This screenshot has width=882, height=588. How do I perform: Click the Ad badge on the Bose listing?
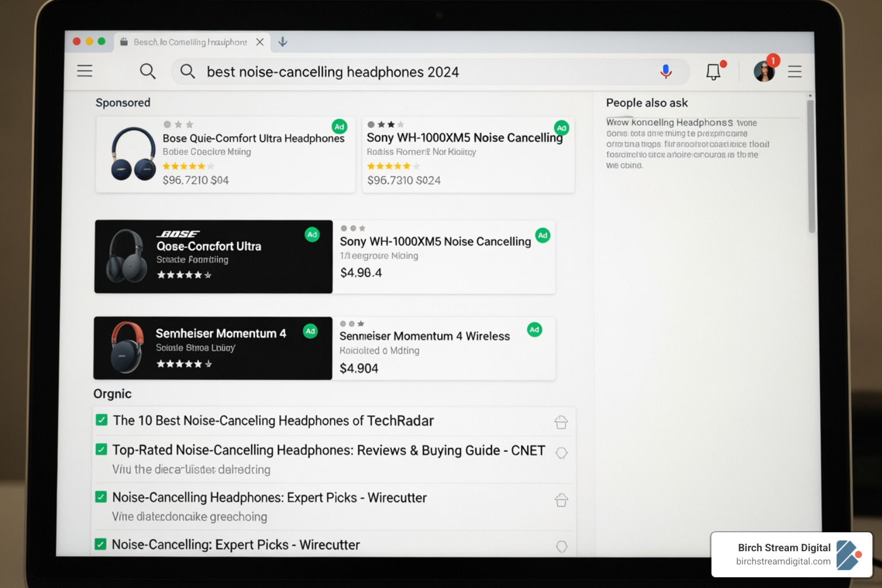(x=339, y=126)
